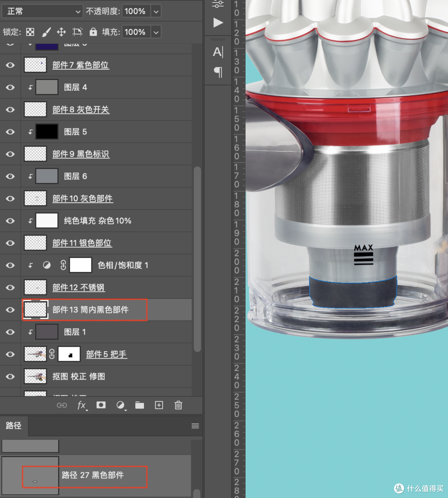Hide the 部件 7 紫色部位 layer
The image size is (448, 498).
point(10,65)
